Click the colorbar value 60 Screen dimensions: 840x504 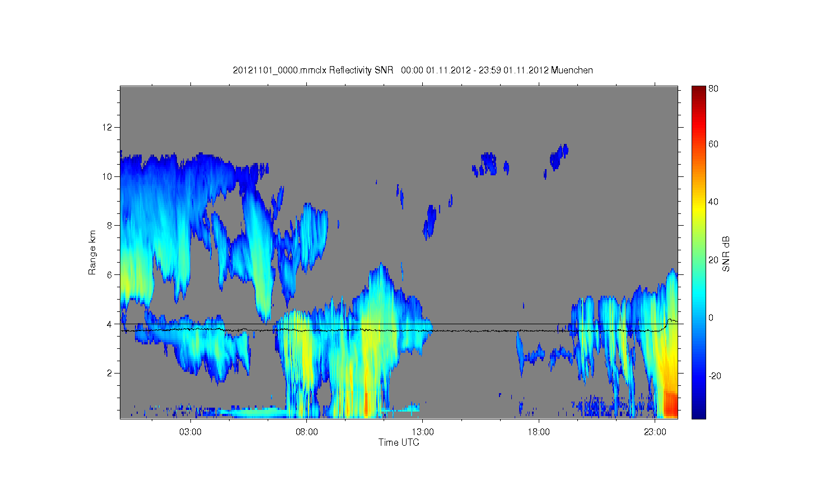(x=713, y=144)
